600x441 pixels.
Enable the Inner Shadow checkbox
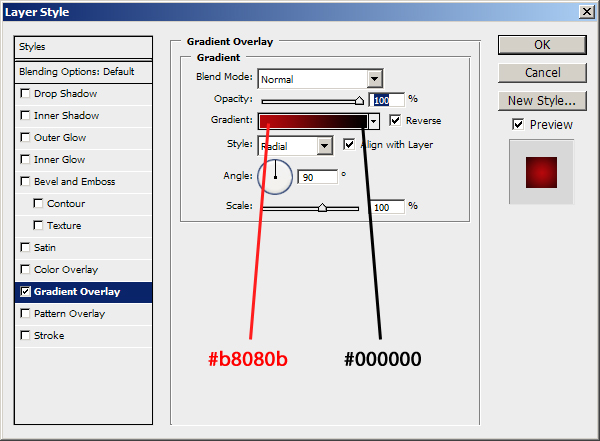(25, 115)
